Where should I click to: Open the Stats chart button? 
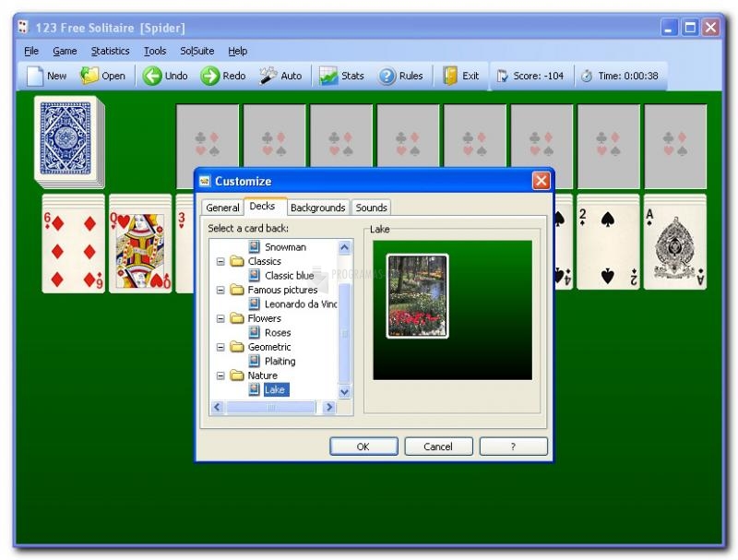coord(341,76)
